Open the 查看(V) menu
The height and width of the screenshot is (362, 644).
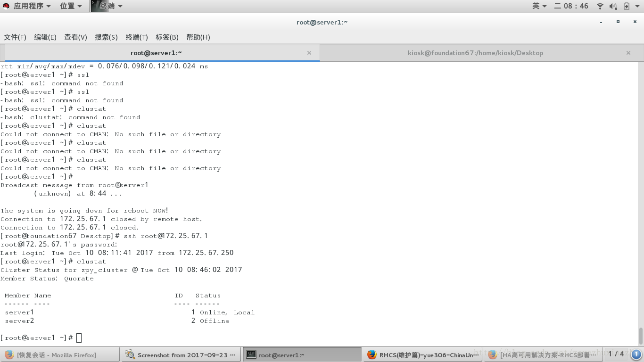(x=76, y=37)
